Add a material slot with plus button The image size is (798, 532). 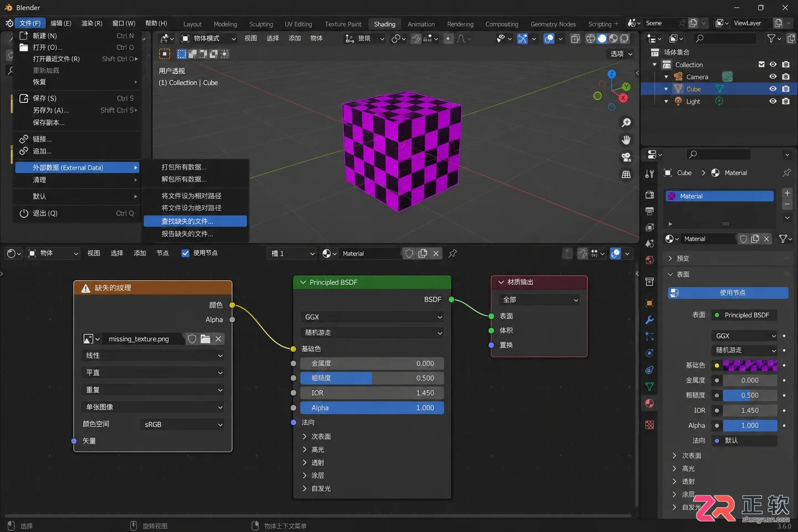[787, 193]
